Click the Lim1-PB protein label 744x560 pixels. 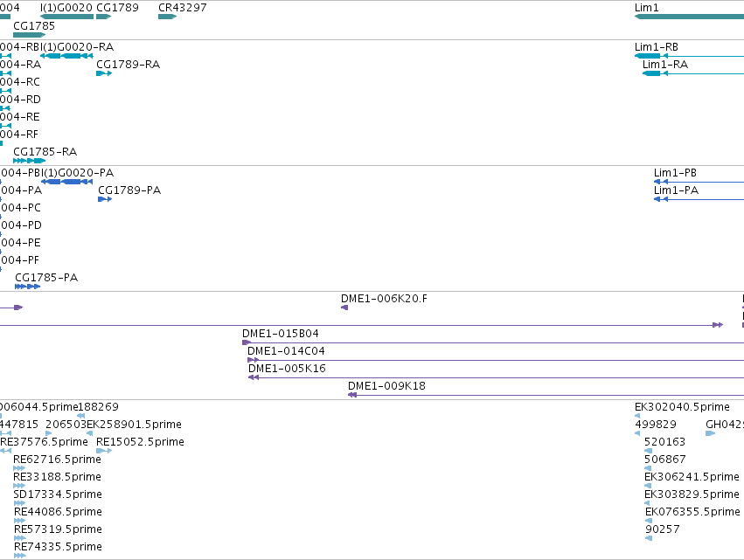click(x=675, y=173)
